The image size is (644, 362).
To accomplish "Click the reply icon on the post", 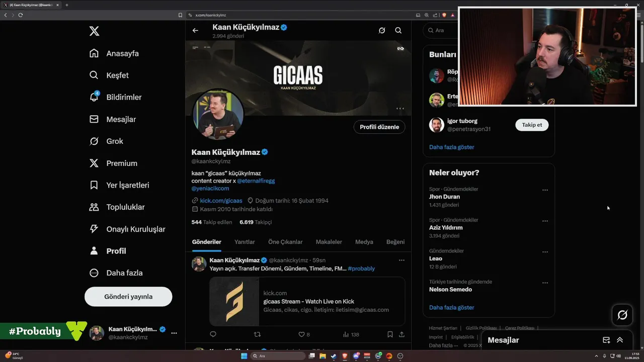I will click(213, 334).
